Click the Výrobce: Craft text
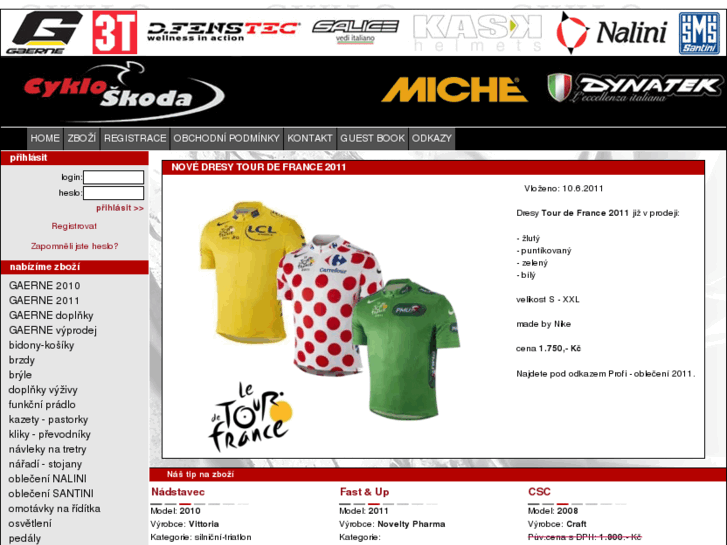 pos(557,524)
